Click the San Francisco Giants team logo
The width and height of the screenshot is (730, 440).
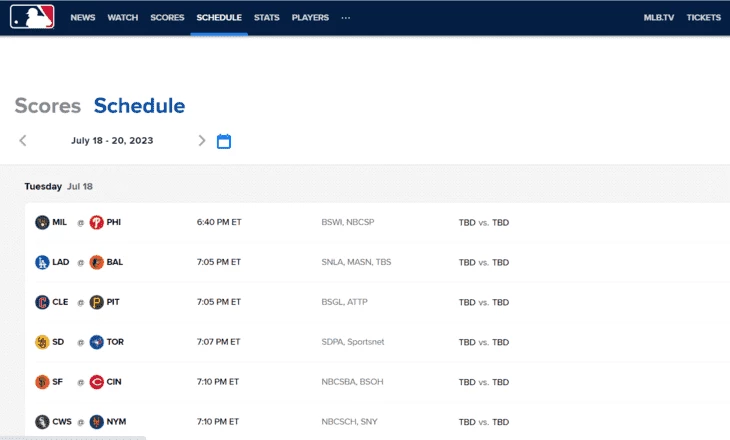[x=42, y=382]
